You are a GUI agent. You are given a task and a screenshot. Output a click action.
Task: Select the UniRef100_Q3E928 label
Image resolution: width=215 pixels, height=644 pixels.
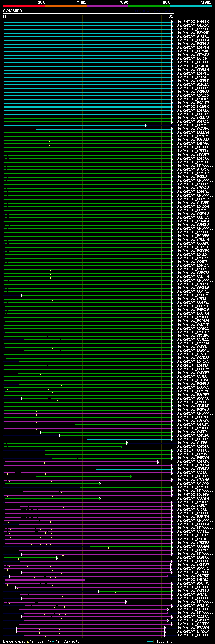click(193, 247)
